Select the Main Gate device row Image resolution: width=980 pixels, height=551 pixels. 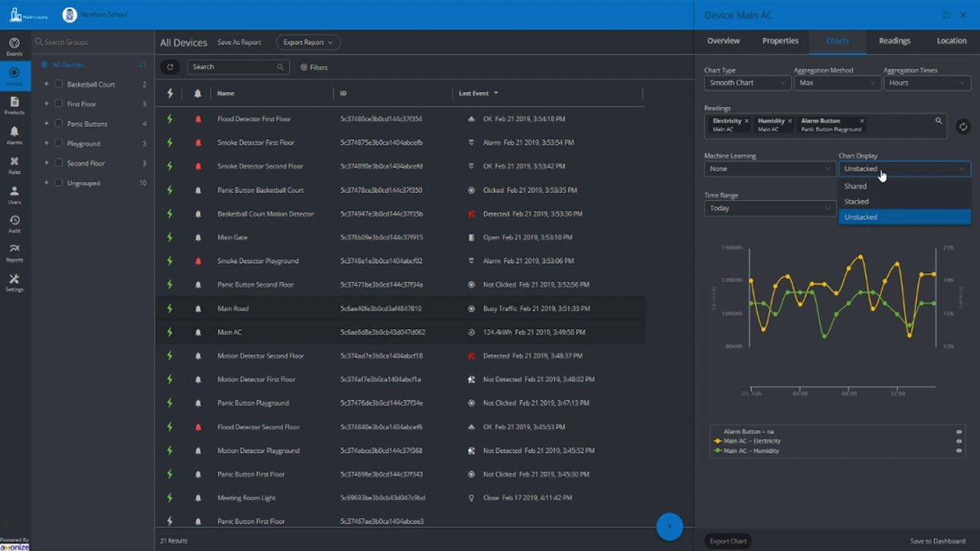pyautogui.click(x=400, y=237)
